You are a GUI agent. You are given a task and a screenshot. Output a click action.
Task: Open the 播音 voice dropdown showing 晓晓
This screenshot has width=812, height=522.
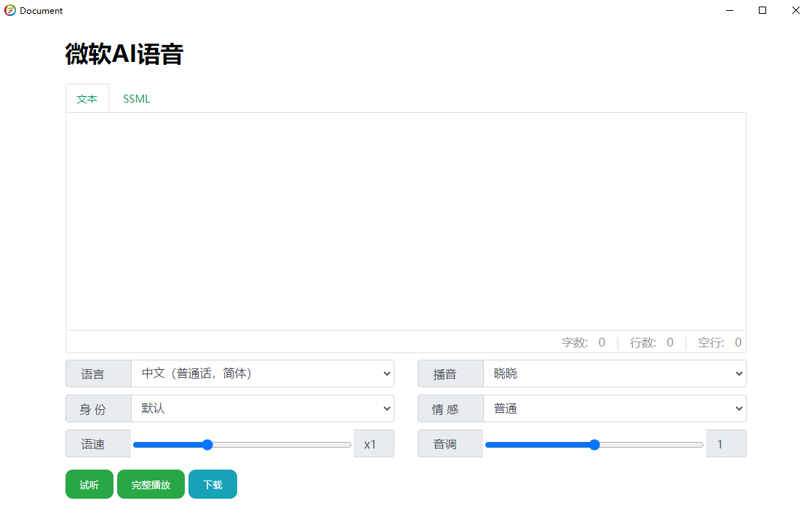[615, 373]
